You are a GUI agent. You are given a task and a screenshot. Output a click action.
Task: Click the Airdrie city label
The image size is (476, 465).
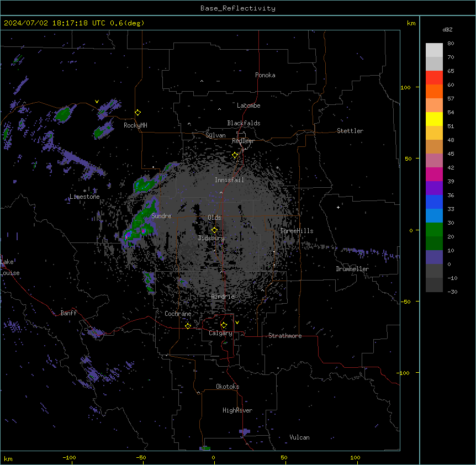tap(223, 297)
